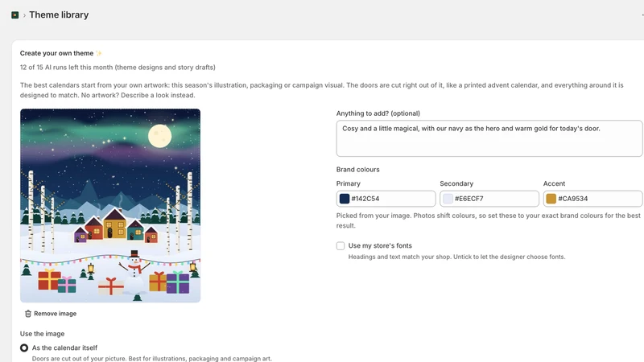Click the trash icon for Remove image

point(28,314)
